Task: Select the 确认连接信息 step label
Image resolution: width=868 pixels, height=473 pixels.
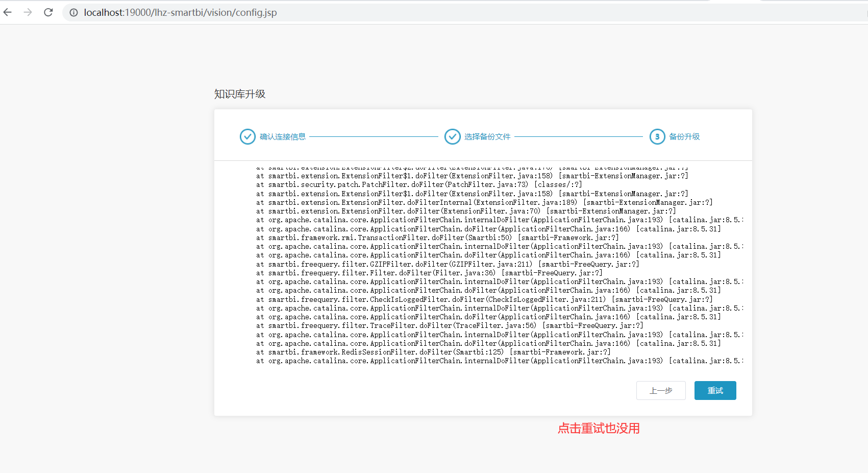Action: (x=283, y=136)
